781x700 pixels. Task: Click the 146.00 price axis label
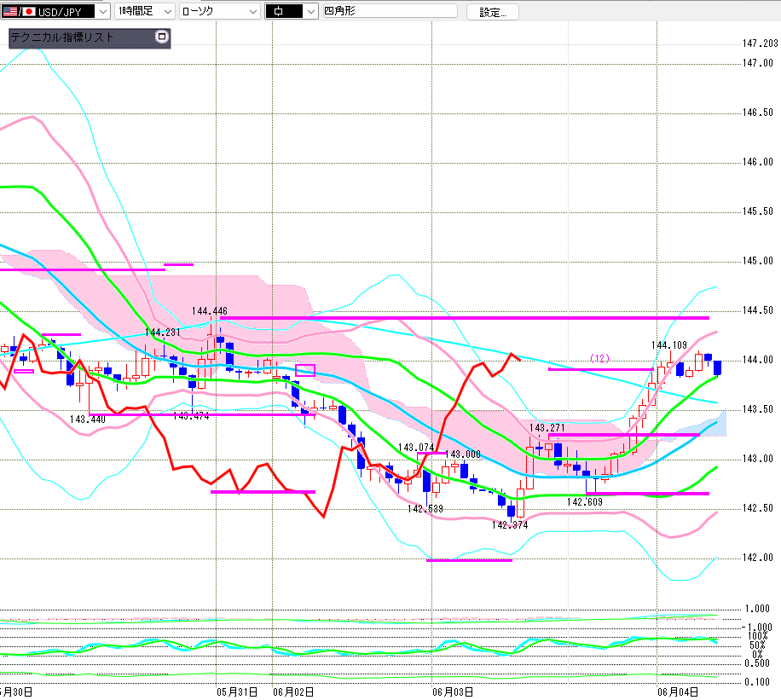tap(758, 161)
